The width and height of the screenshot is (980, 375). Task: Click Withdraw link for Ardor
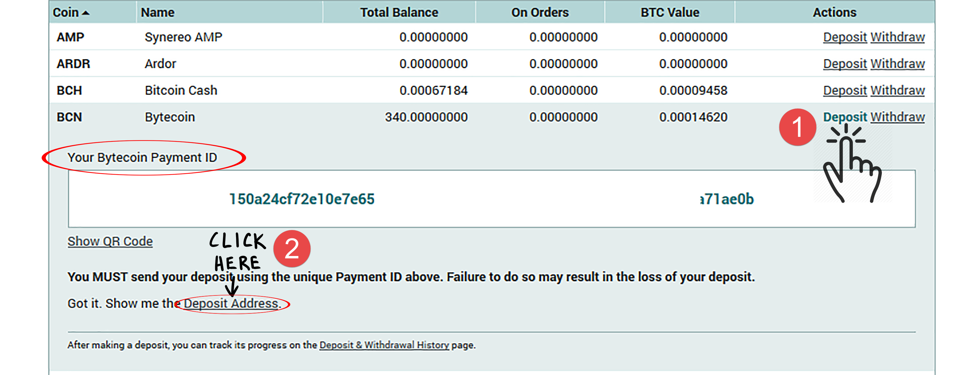click(897, 63)
